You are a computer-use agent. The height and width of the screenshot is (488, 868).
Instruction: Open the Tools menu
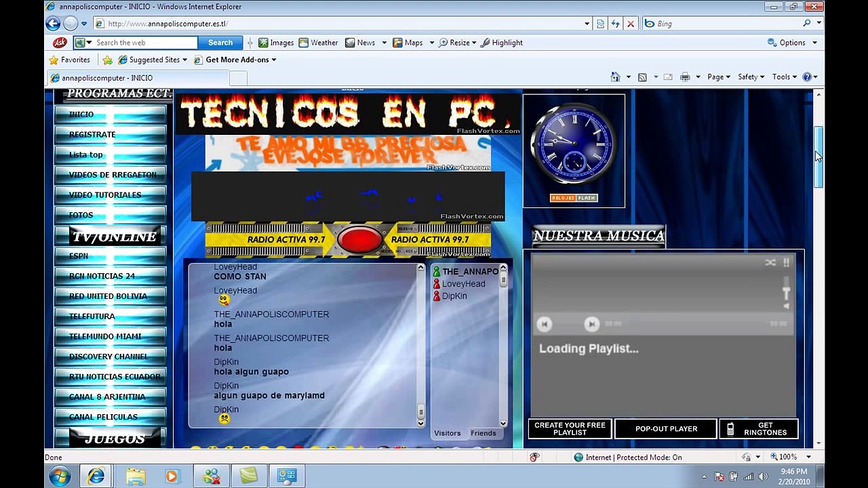tap(785, 77)
